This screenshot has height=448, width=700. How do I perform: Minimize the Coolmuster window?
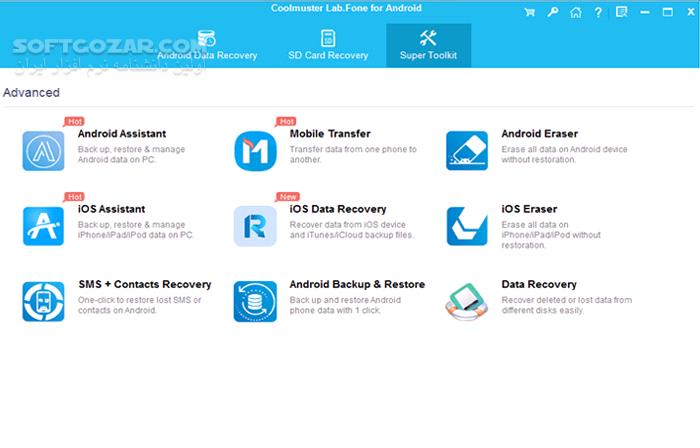click(645, 12)
